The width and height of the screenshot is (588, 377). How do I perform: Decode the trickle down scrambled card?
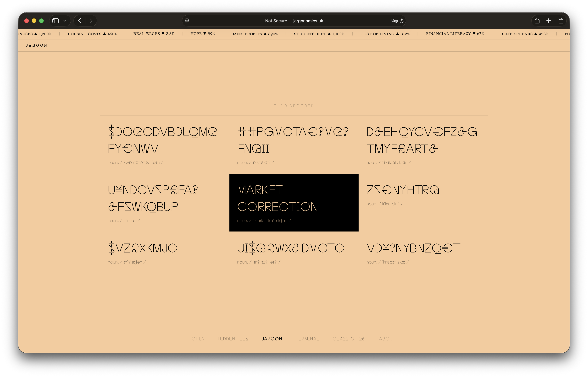pos(423,144)
